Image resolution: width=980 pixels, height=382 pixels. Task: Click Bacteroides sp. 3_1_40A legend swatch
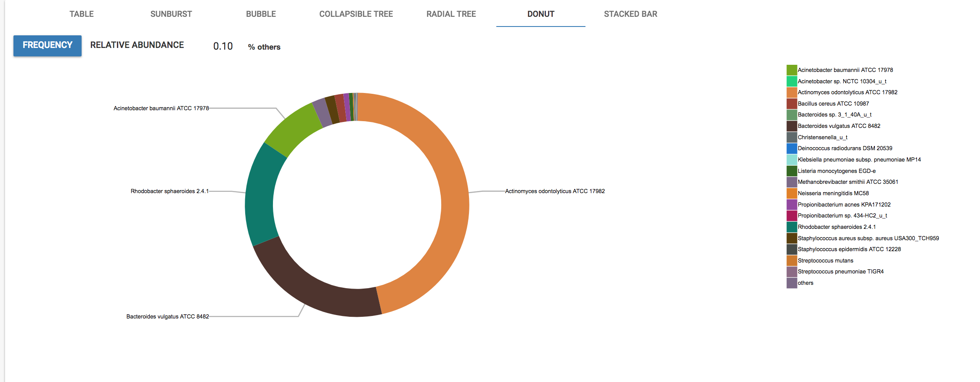(x=792, y=114)
